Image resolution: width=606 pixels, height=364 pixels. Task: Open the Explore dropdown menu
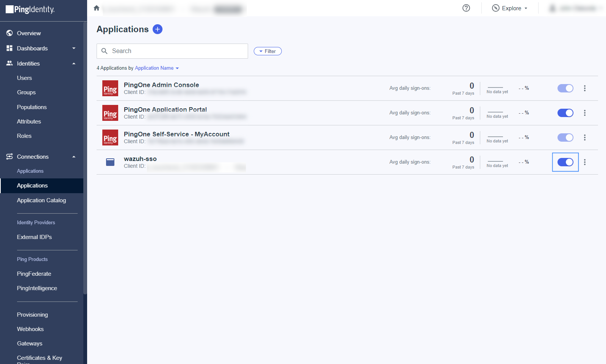[510, 8]
